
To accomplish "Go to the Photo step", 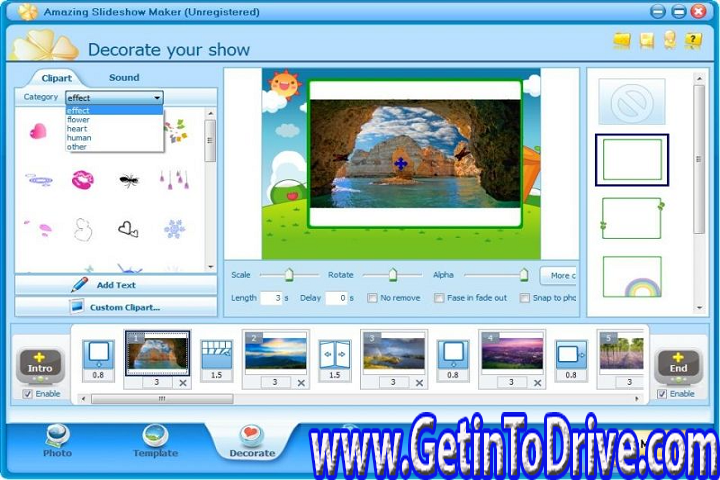I will (57, 441).
